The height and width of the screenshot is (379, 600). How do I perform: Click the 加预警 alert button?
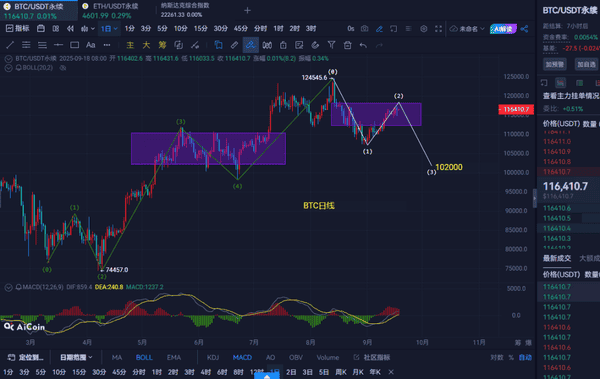click(554, 64)
